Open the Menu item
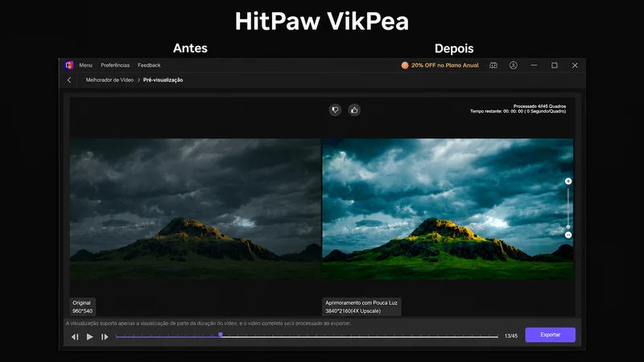644x362 pixels. pos(85,65)
